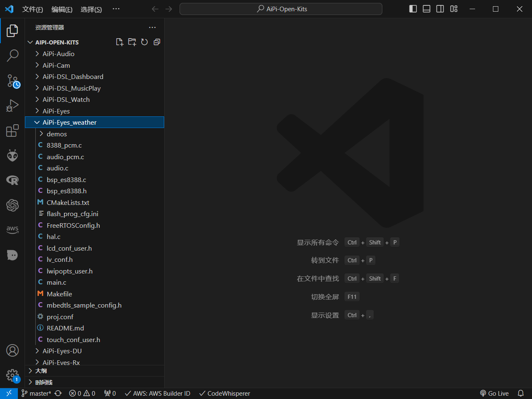Viewport: 532px width, 399px height.
Task: Go back in navigation history
Action: click(155, 9)
